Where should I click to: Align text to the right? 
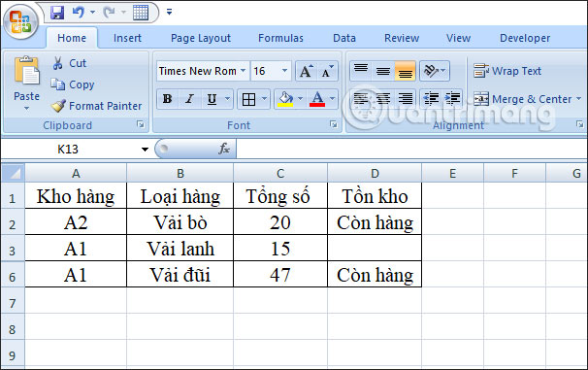coord(405,99)
